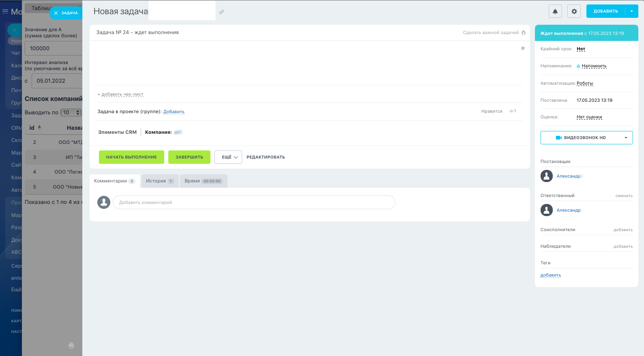
Task: Open the ДОБАВИТЬ dropdown arrow
Action: click(x=632, y=11)
